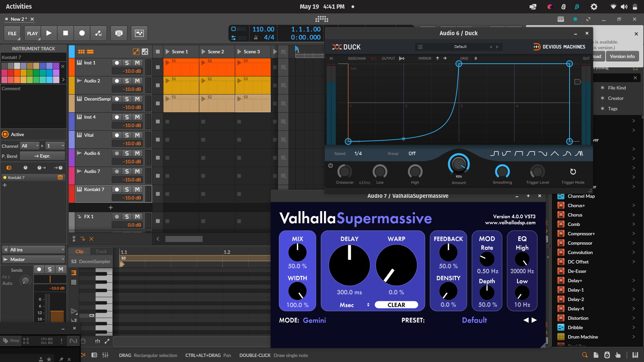Arm record on the Kontakt 7 track
This screenshot has width=644, height=362.
point(117,189)
